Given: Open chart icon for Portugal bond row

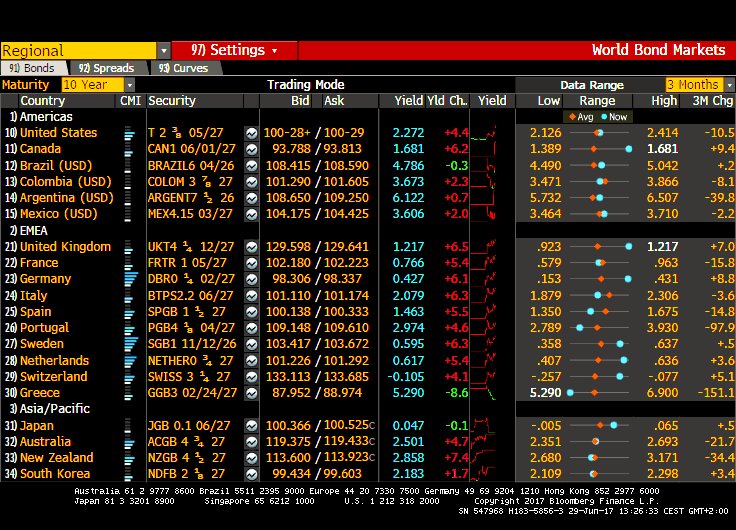Looking at the screenshot, I should click(252, 328).
